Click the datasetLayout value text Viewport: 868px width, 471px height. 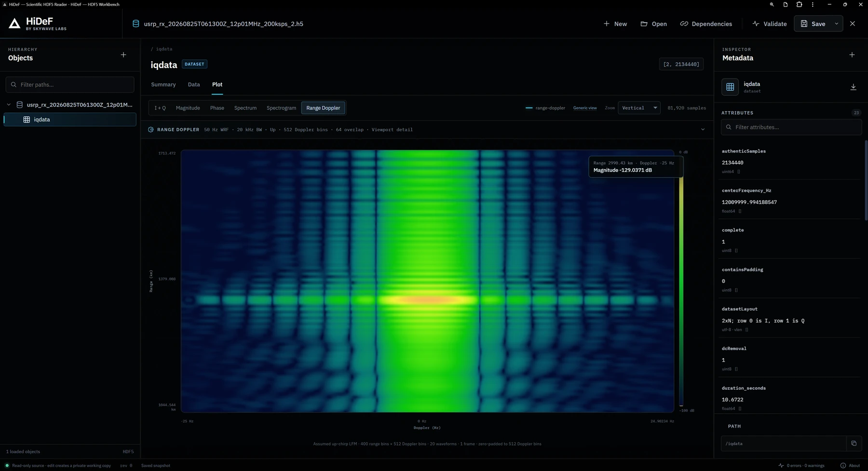point(763,321)
